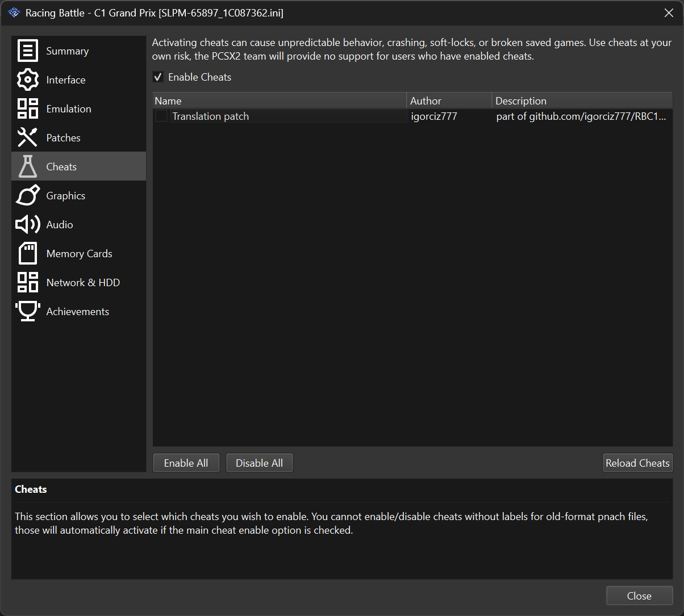Switch to the Cheats tab label
684x616 pixels.
61,166
